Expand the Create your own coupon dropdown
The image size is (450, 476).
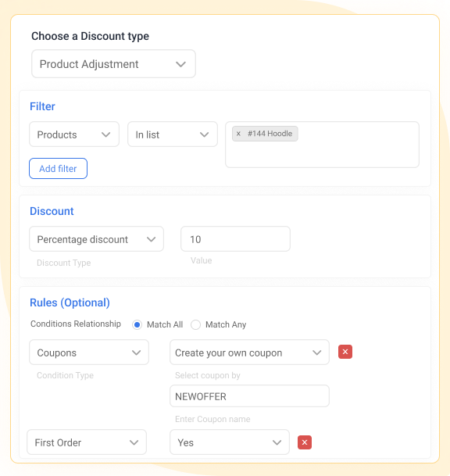249,353
